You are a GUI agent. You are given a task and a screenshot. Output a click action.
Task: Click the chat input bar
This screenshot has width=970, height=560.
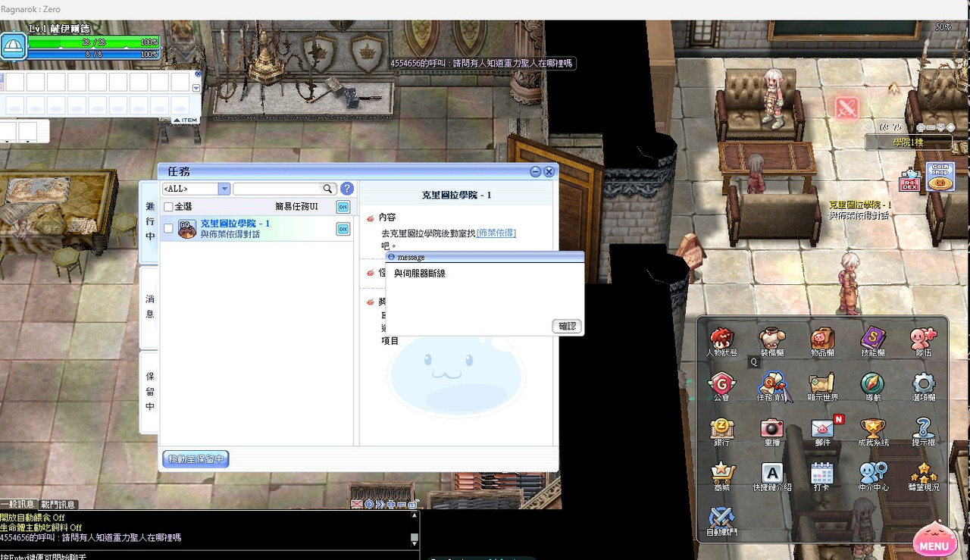[x=209, y=555]
